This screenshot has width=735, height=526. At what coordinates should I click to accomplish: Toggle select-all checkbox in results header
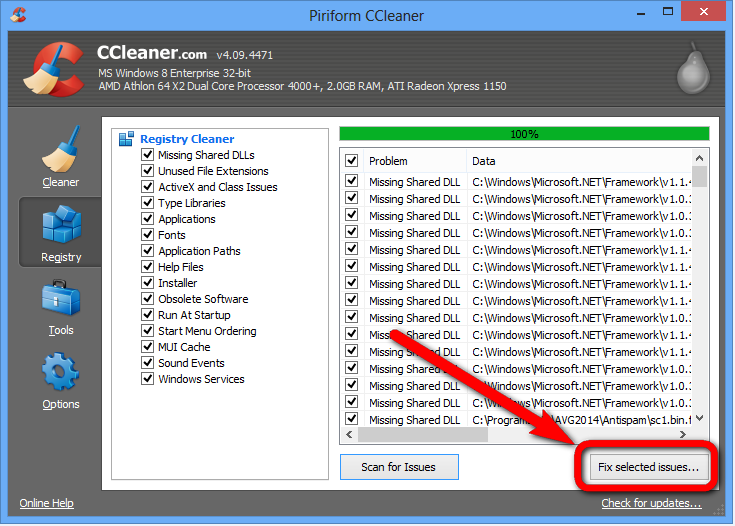(352, 160)
